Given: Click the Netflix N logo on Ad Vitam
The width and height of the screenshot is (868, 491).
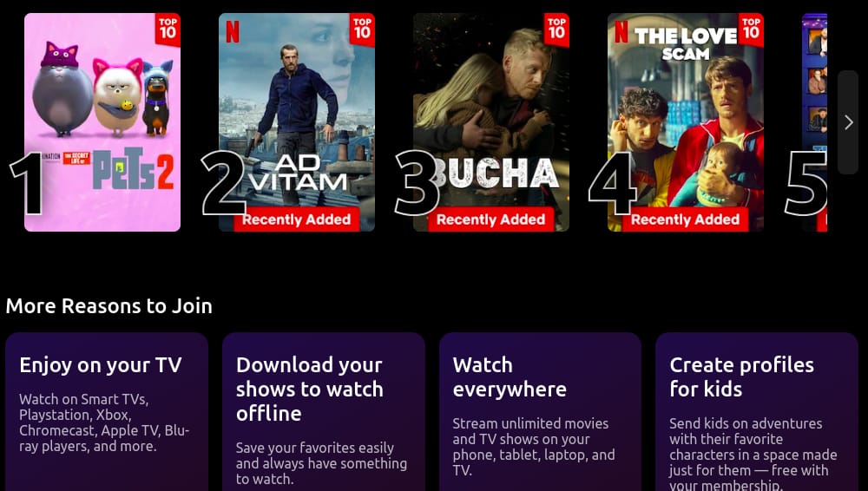Looking at the screenshot, I should click(x=233, y=31).
